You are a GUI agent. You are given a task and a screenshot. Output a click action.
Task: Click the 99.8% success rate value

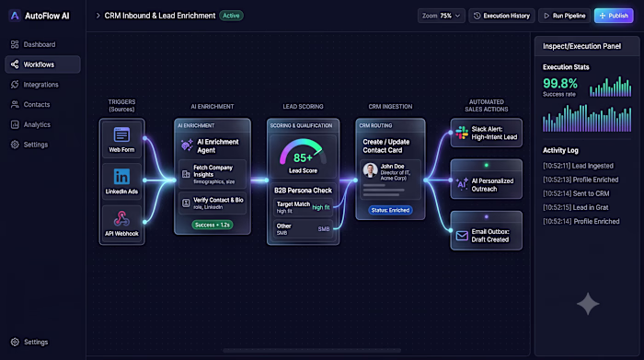(560, 84)
